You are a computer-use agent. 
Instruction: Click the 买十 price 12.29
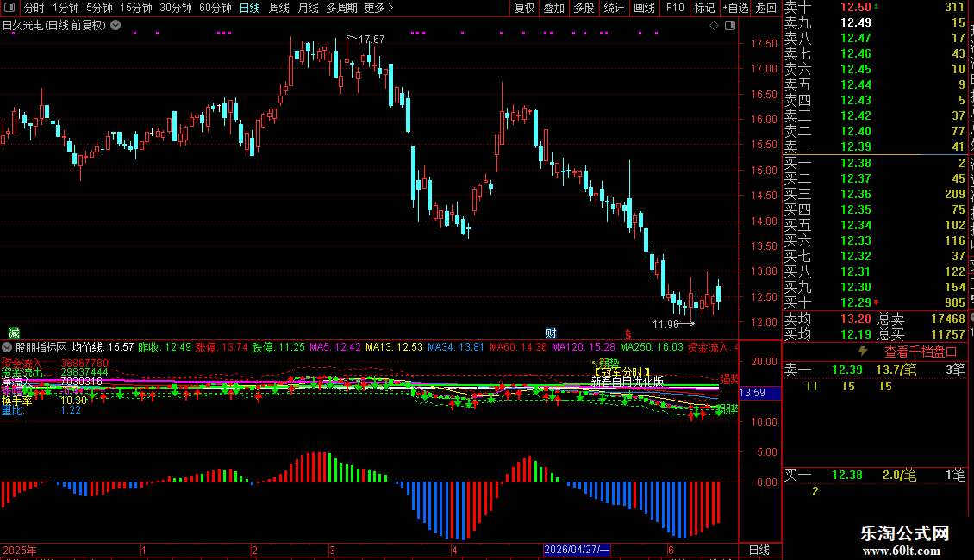point(855,302)
